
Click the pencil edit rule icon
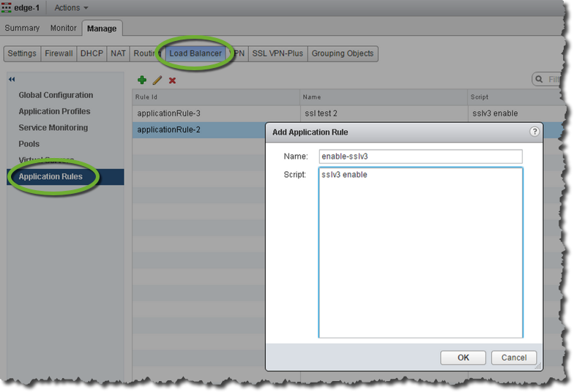pos(157,80)
